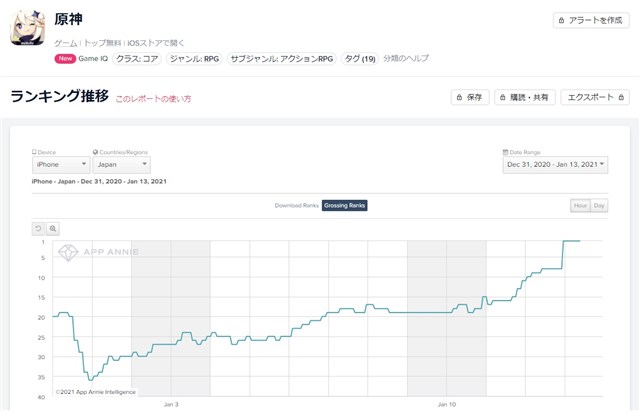The height and width of the screenshot is (411, 640).
Task: Click the Jan 3 axis label
Action: click(171, 404)
